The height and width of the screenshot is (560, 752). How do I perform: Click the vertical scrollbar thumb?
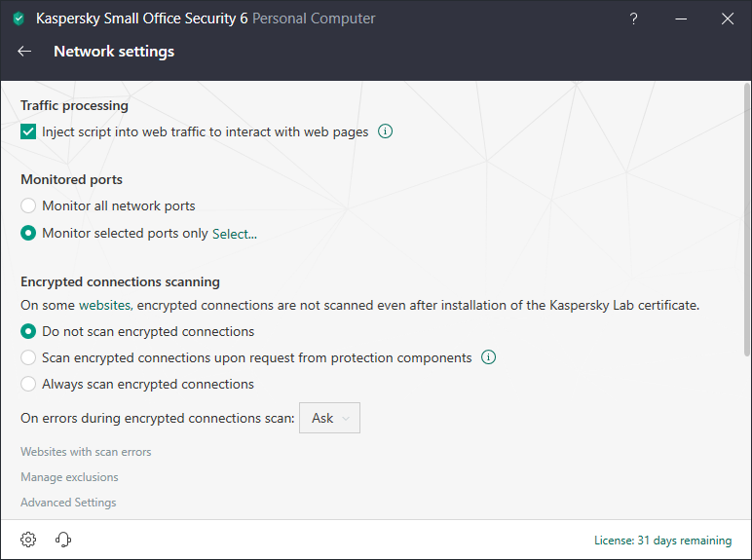pyautogui.click(x=747, y=224)
